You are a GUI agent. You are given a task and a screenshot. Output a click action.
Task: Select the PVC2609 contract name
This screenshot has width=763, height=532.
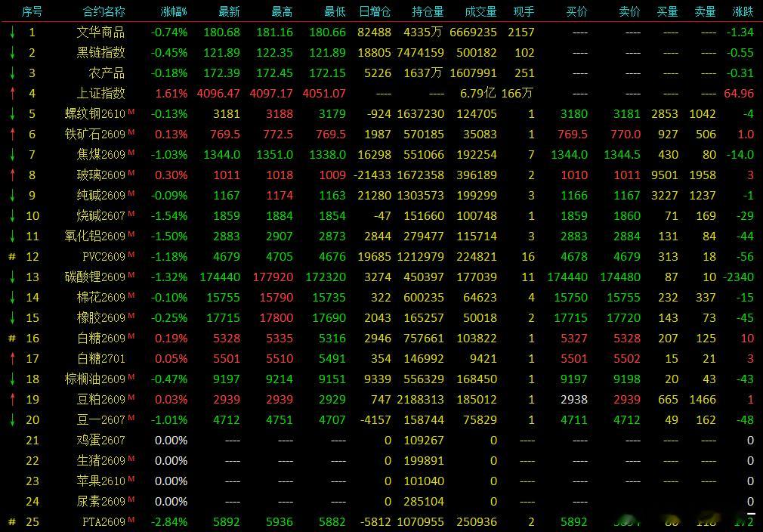click(103, 256)
